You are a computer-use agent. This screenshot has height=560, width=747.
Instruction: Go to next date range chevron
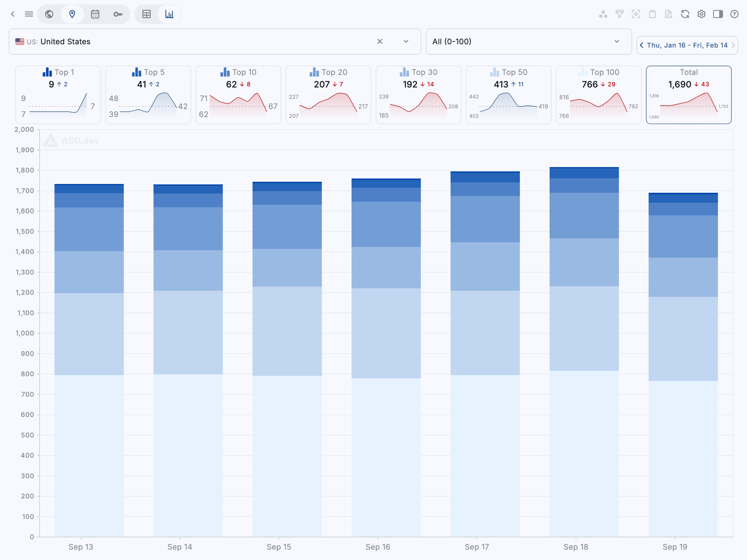click(x=733, y=45)
